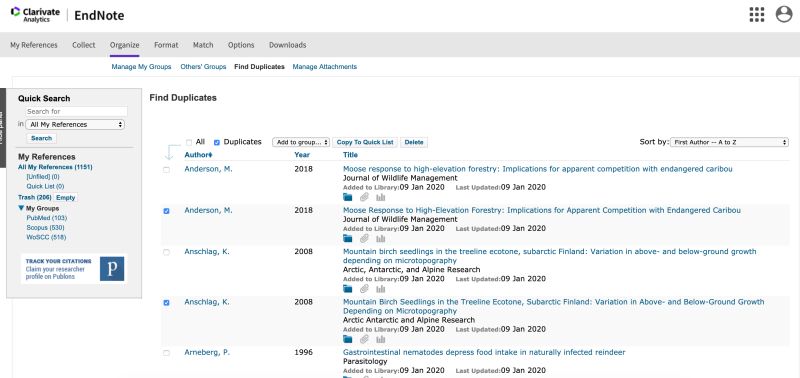Open the Add to group dropdown
The image size is (800, 378).
point(301,142)
